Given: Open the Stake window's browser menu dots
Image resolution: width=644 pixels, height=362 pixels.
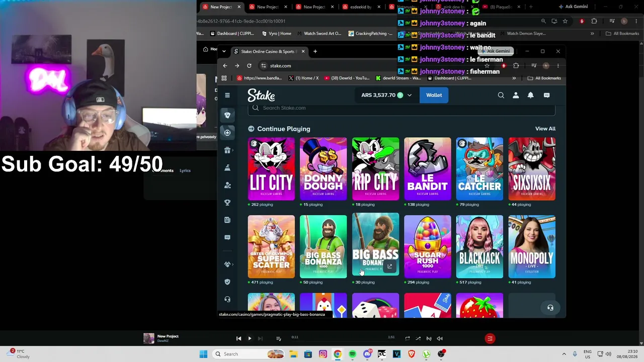Looking at the screenshot, I should pos(558,66).
